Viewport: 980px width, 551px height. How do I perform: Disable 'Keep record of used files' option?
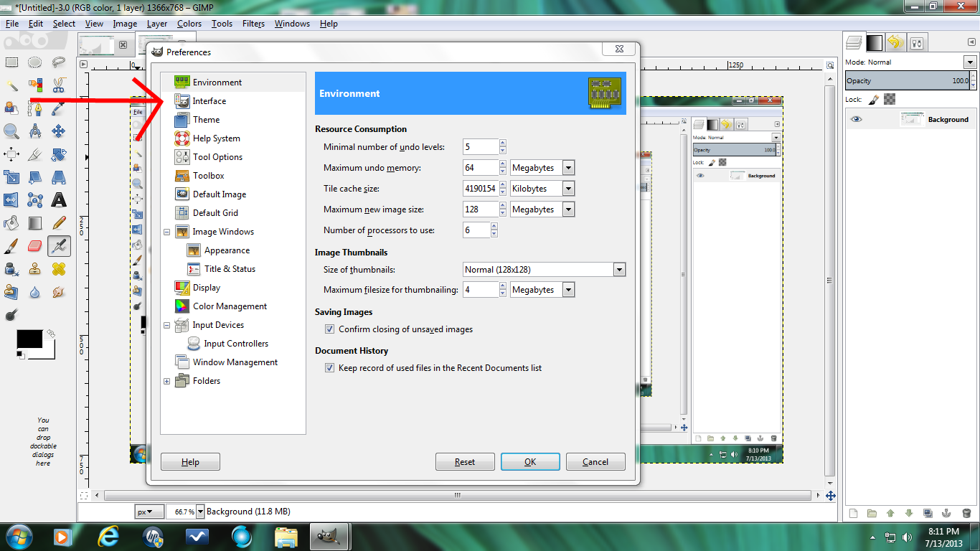pos(329,367)
